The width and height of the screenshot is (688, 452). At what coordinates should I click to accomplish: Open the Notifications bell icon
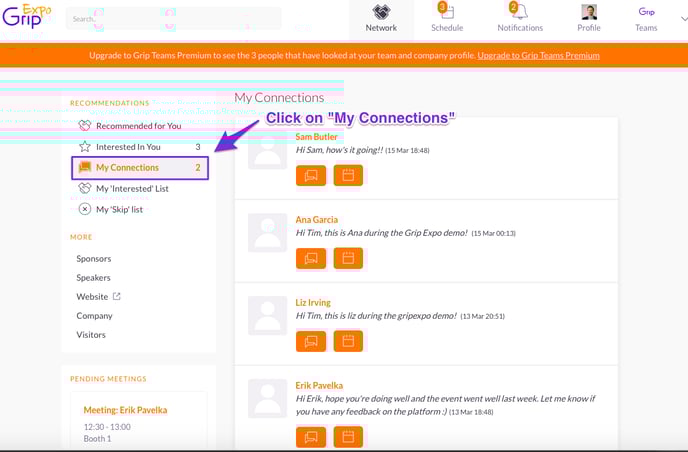click(x=520, y=11)
